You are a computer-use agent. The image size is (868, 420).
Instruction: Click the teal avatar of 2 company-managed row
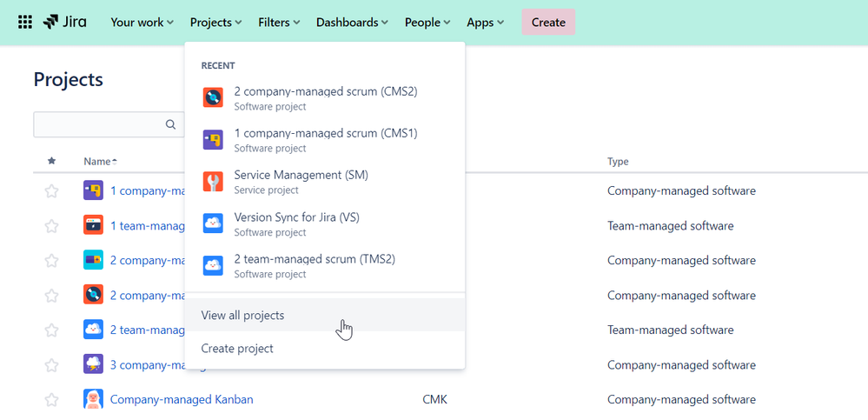[x=93, y=260]
